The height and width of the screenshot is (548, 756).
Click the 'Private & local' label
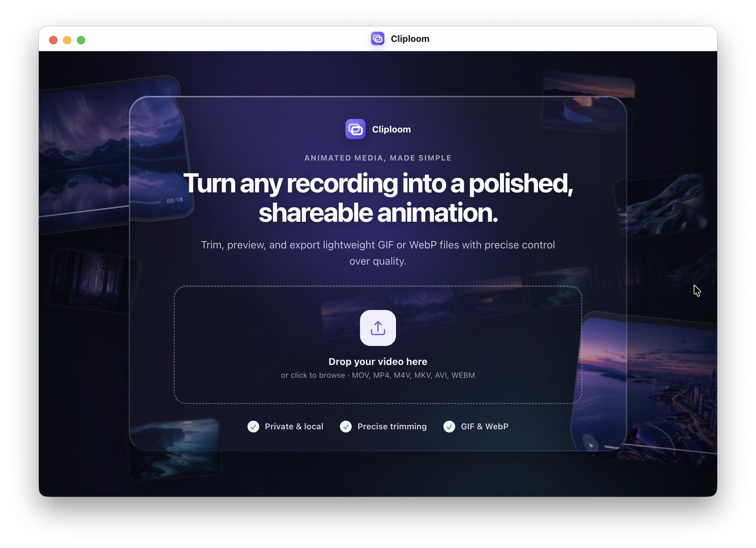[294, 427]
